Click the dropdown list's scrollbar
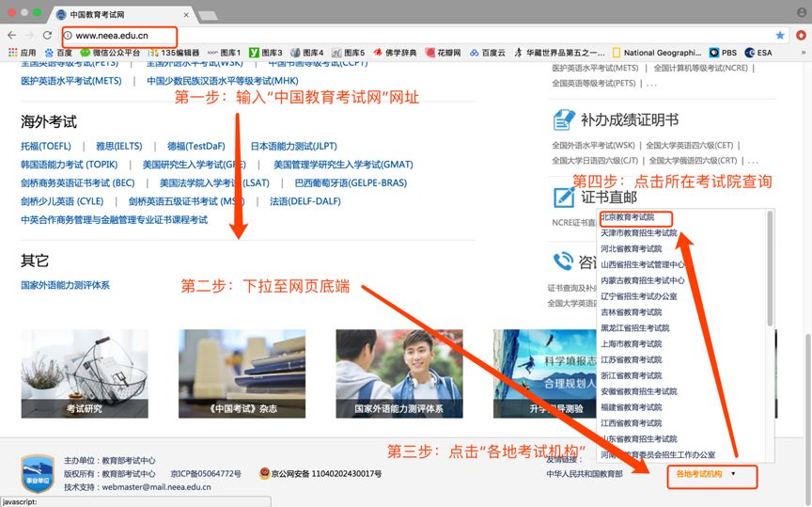The image size is (812, 507). coord(770,268)
